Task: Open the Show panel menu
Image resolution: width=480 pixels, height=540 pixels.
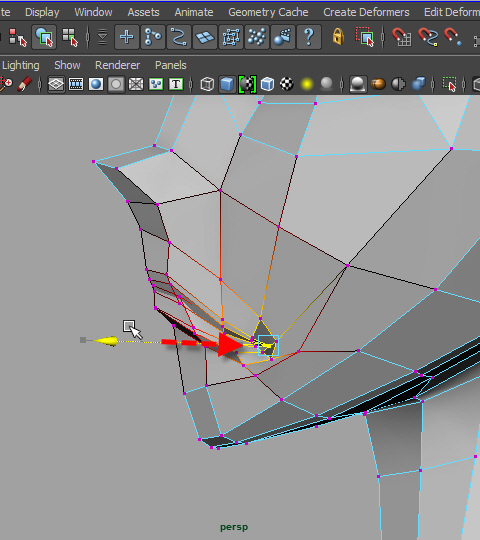Action: [67, 65]
